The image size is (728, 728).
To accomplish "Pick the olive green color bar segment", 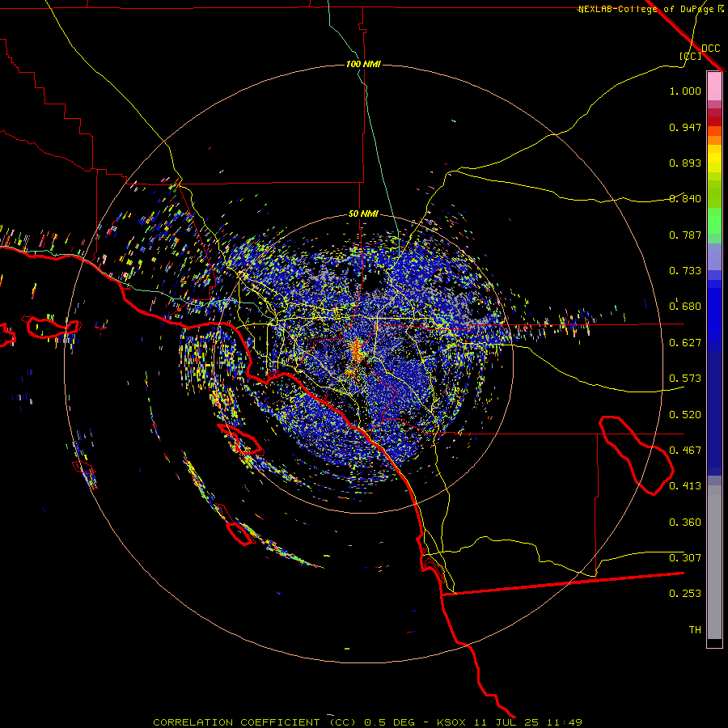I will pos(714,193).
